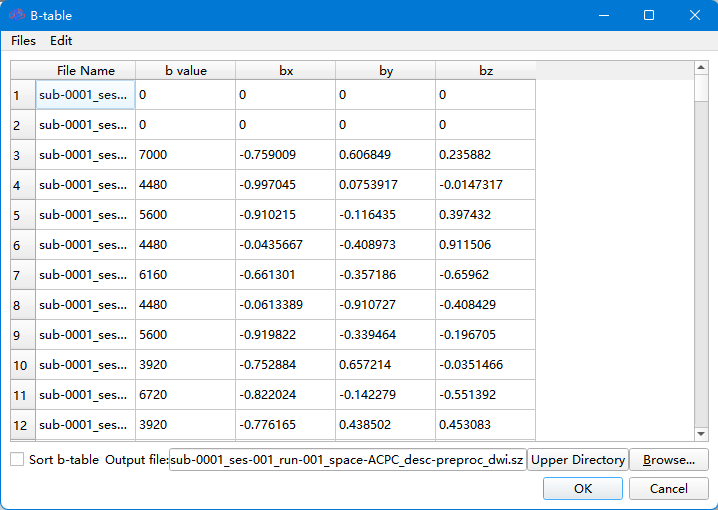Select bx cell -0.919822
The width and height of the screenshot is (718, 510).
coord(286,335)
